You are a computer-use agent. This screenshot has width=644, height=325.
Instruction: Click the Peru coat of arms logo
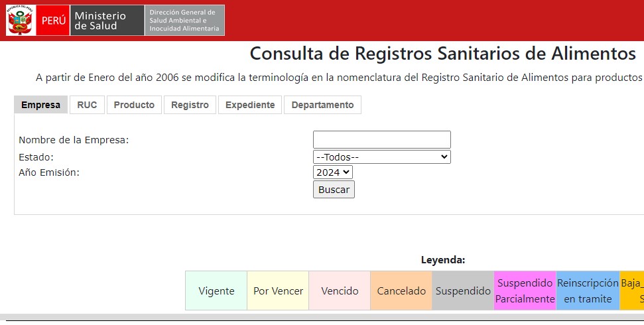21,21
